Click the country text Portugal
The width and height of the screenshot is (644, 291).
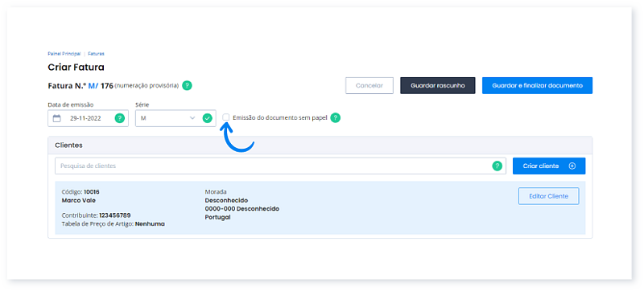[x=217, y=217]
